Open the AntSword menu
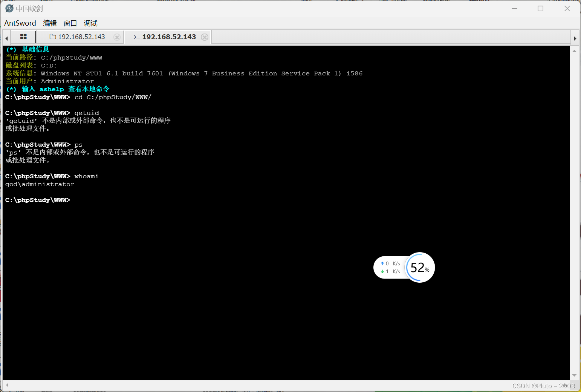The width and height of the screenshot is (581, 392). 20,23
